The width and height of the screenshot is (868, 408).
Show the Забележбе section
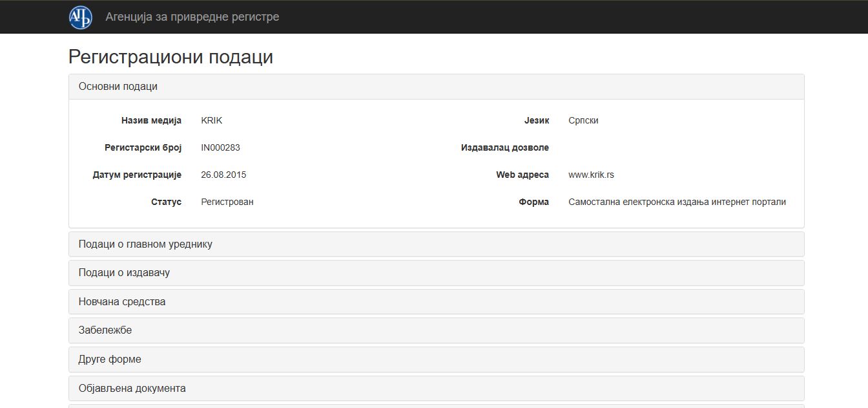[105, 330]
